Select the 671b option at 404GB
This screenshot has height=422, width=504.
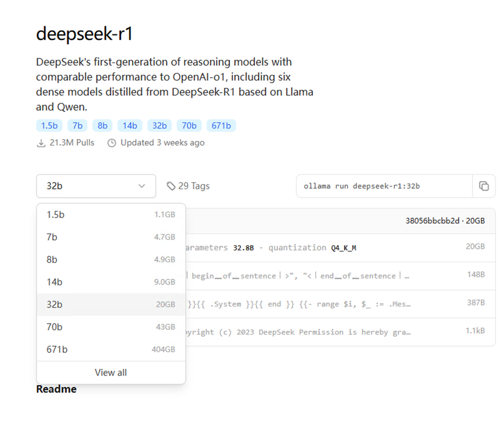click(111, 349)
